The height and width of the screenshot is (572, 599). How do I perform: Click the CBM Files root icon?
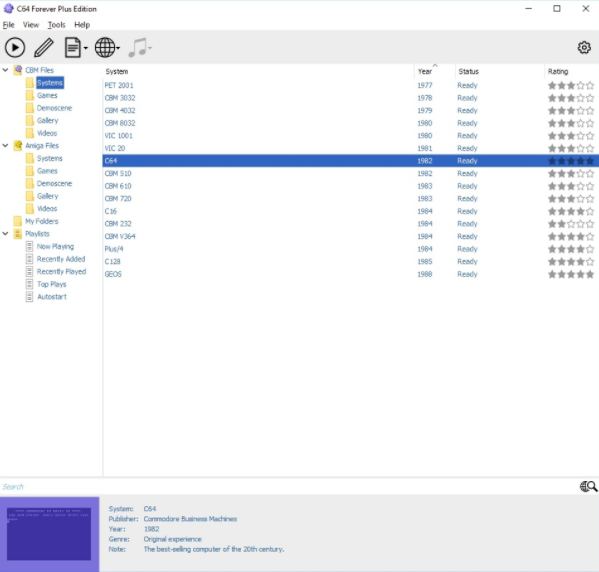(x=18, y=70)
